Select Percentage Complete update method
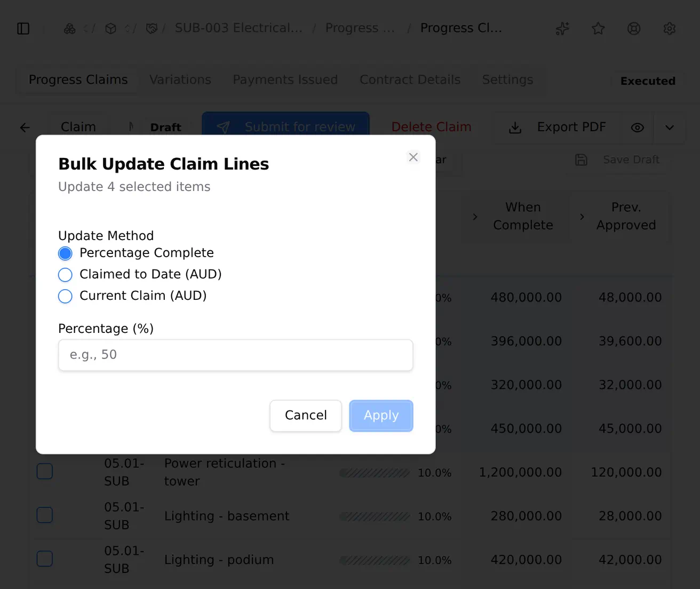 [65, 253]
